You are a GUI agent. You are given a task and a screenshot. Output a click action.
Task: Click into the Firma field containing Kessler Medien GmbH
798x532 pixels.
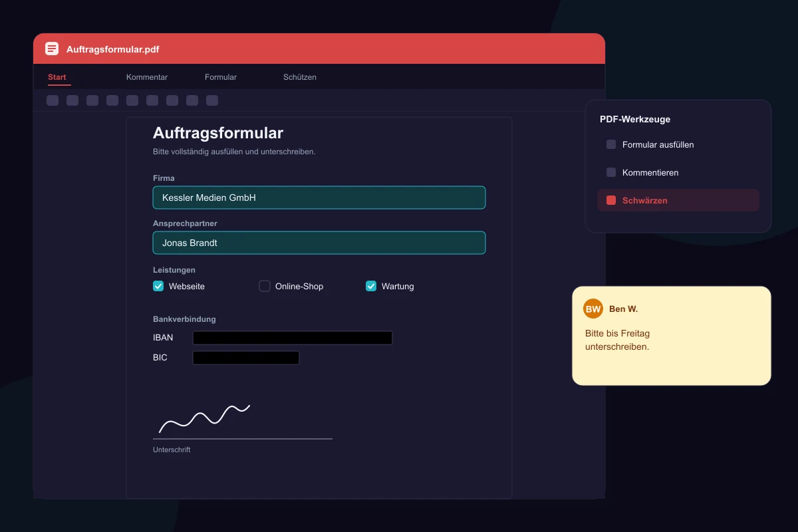point(319,198)
